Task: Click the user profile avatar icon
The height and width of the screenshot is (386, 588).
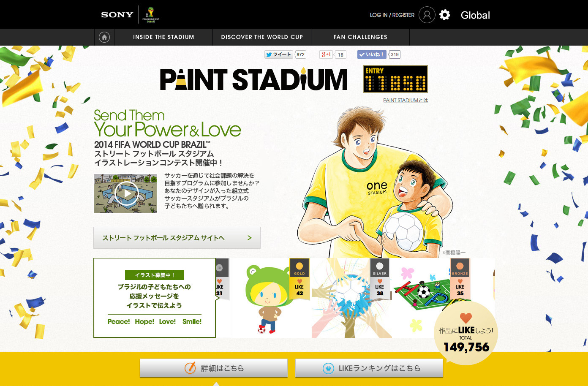Action: [x=427, y=15]
